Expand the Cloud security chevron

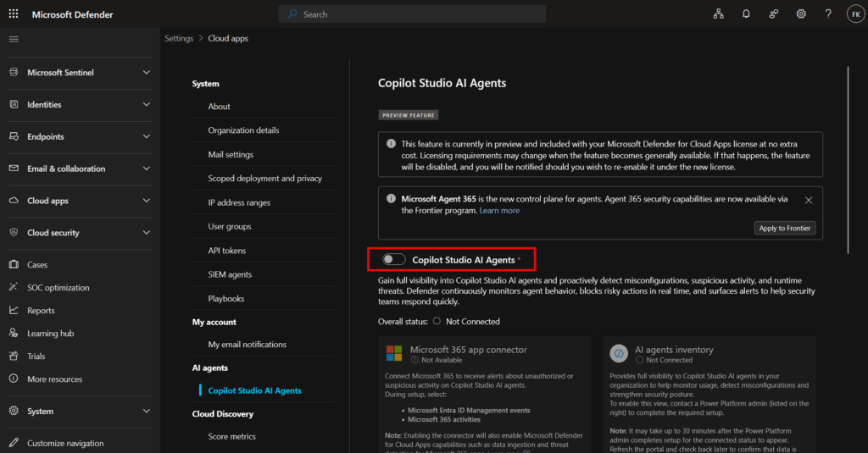(x=146, y=233)
